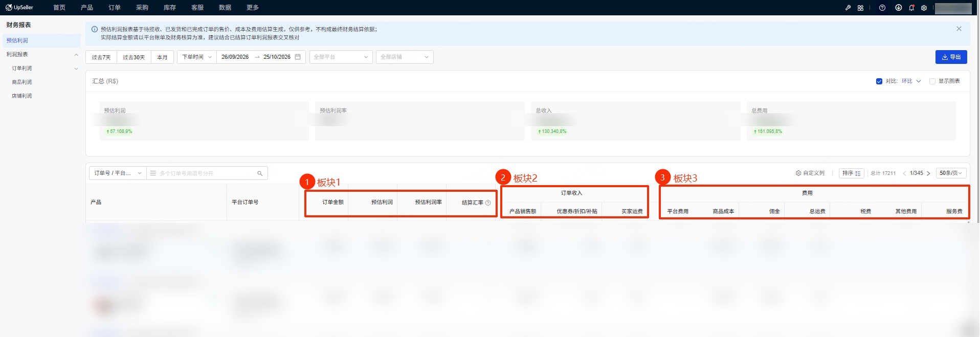Click the blue 导出 export button
980x337 pixels.
(951, 57)
